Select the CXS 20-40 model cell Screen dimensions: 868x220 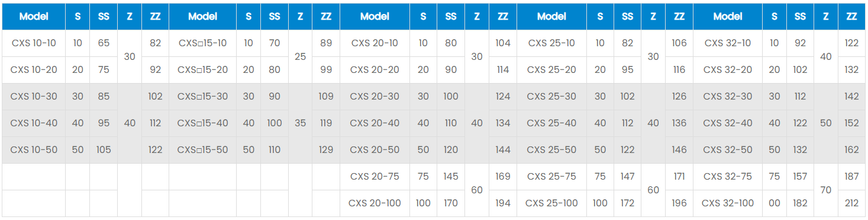click(x=374, y=123)
